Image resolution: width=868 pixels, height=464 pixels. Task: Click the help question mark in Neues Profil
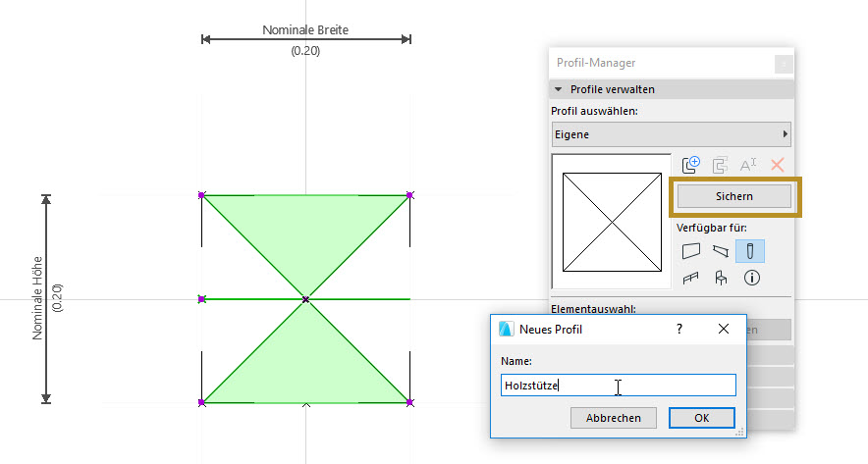(x=679, y=329)
